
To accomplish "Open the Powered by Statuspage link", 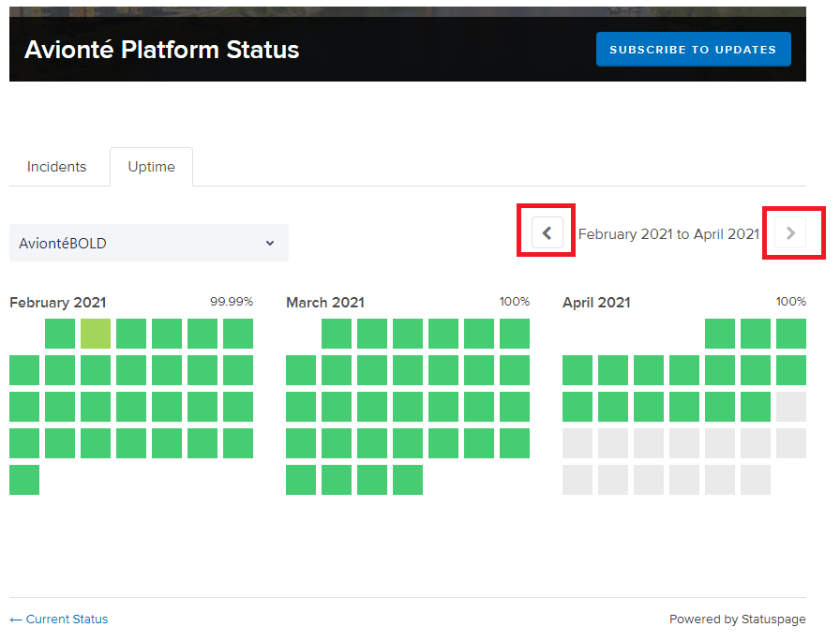I will tap(737, 619).
